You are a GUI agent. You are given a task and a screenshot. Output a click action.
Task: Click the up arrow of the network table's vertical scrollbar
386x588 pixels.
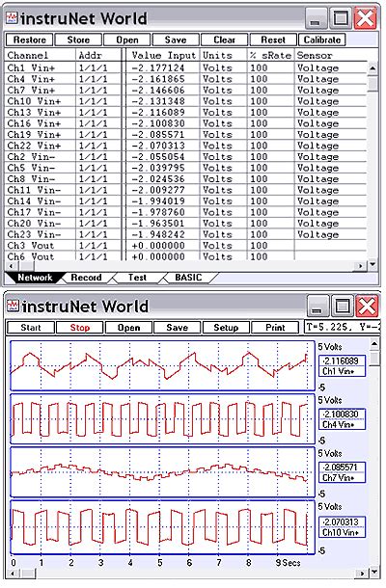pos(372,68)
